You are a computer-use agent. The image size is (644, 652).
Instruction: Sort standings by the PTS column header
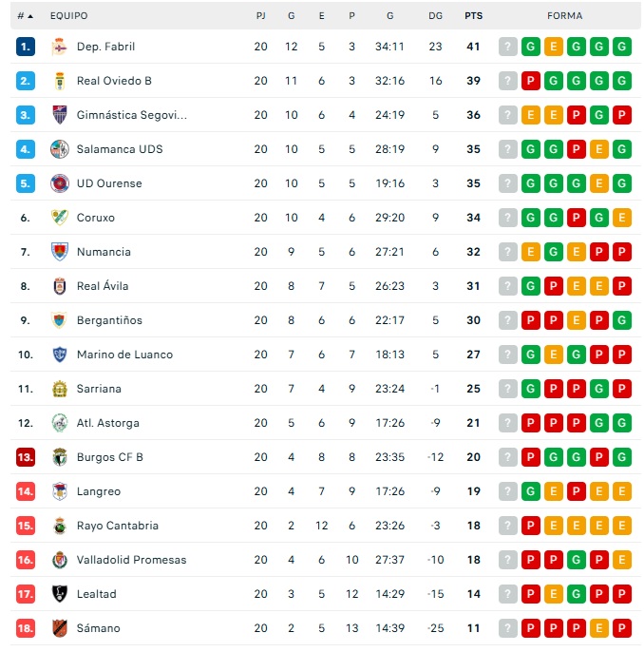coord(473,16)
